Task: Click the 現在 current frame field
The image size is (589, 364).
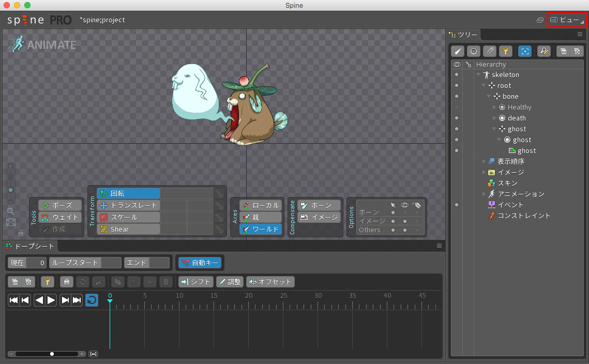Action: click(27, 263)
